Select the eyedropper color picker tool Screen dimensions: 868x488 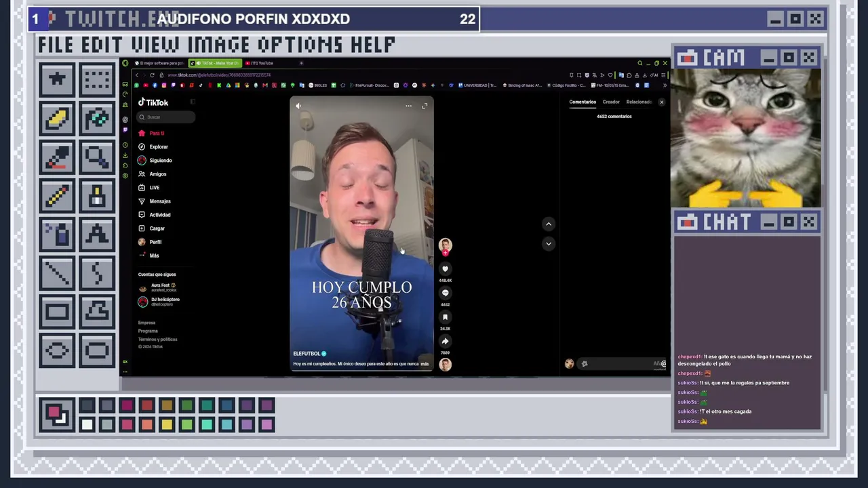point(57,157)
